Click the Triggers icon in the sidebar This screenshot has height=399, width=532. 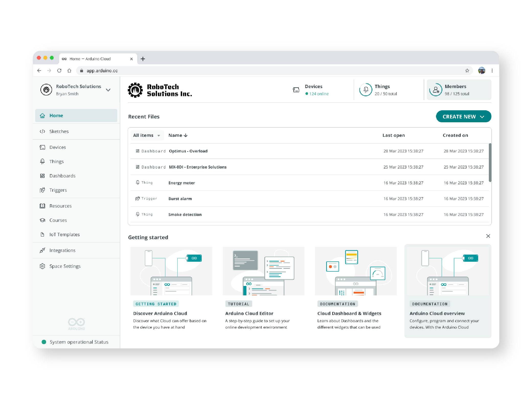pos(42,190)
